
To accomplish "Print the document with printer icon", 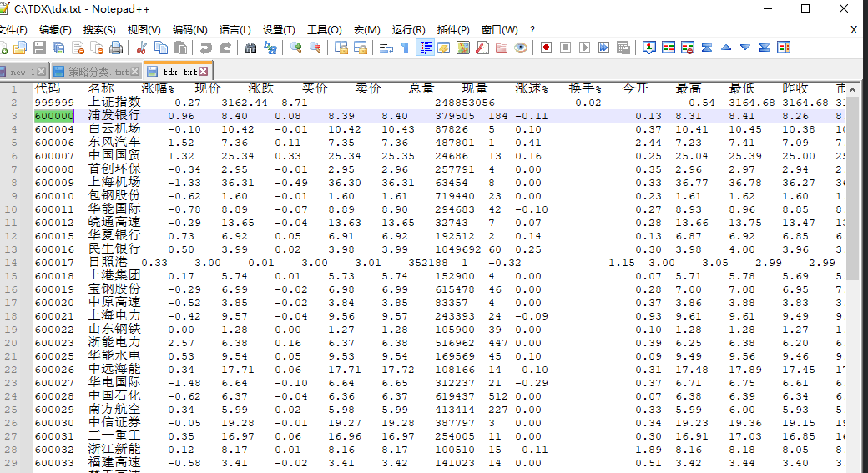I will [x=116, y=48].
